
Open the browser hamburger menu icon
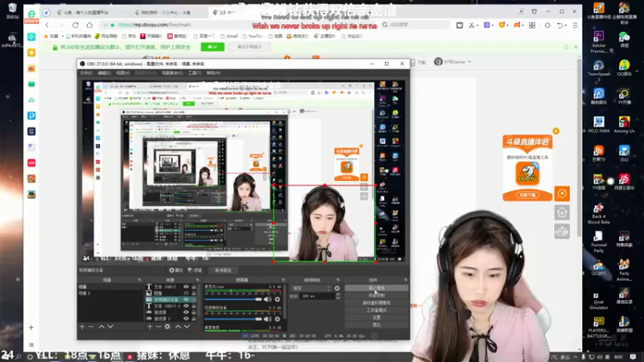coord(575,25)
